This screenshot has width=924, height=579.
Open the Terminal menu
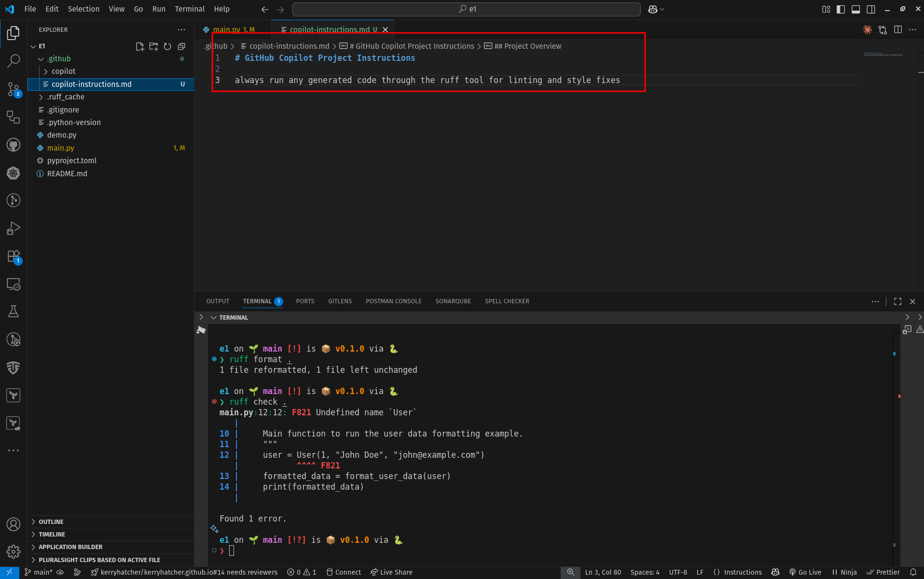tap(189, 9)
